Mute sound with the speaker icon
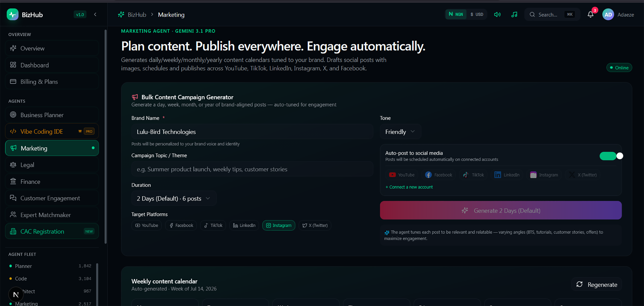 point(497,15)
